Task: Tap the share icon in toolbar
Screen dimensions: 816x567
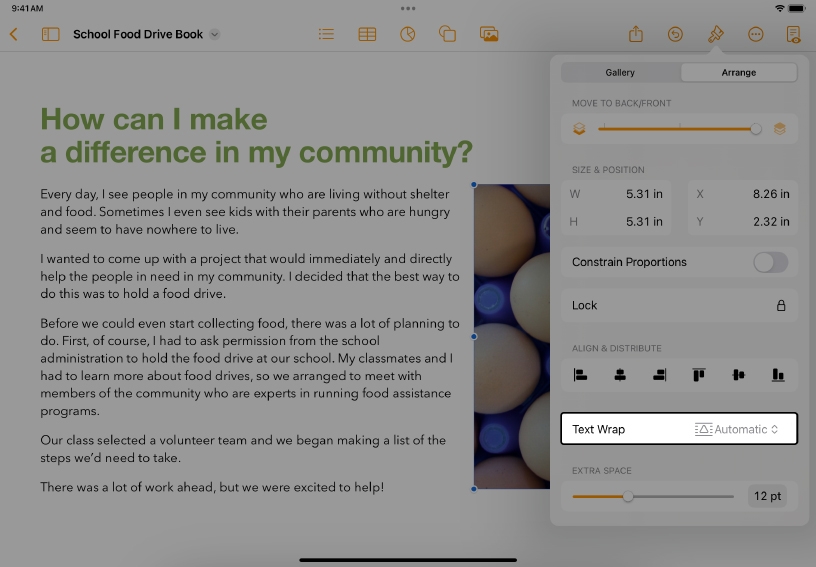Action: pos(636,34)
